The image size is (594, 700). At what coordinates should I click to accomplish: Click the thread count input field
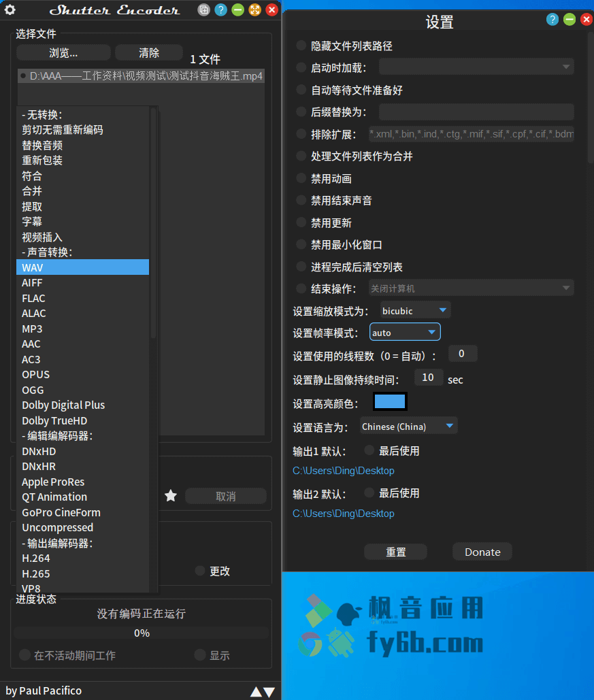pyautogui.click(x=462, y=354)
